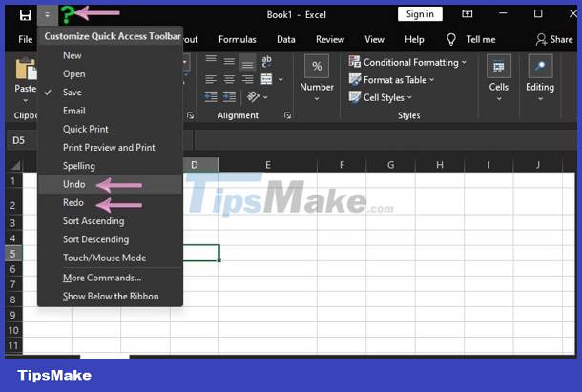Viewport: 582px width, 392px height.
Task: Center text horizontally
Action: (229, 79)
